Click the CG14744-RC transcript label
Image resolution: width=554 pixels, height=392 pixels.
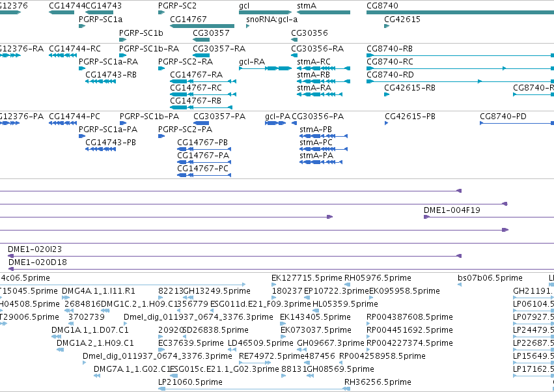75,48
